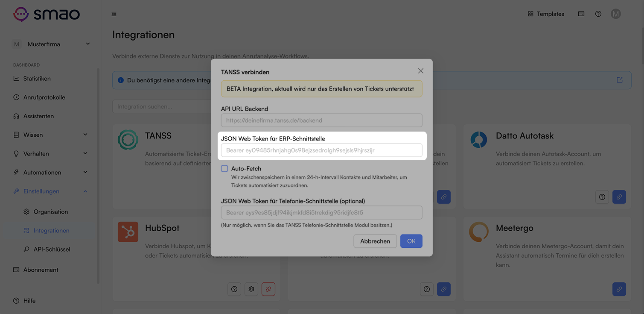Click the API URL Backend field

322,120
